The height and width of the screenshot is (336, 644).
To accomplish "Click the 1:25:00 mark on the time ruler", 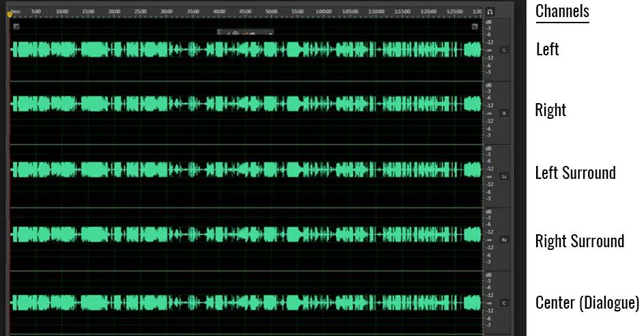I will pyautogui.click(x=455, y=12).
